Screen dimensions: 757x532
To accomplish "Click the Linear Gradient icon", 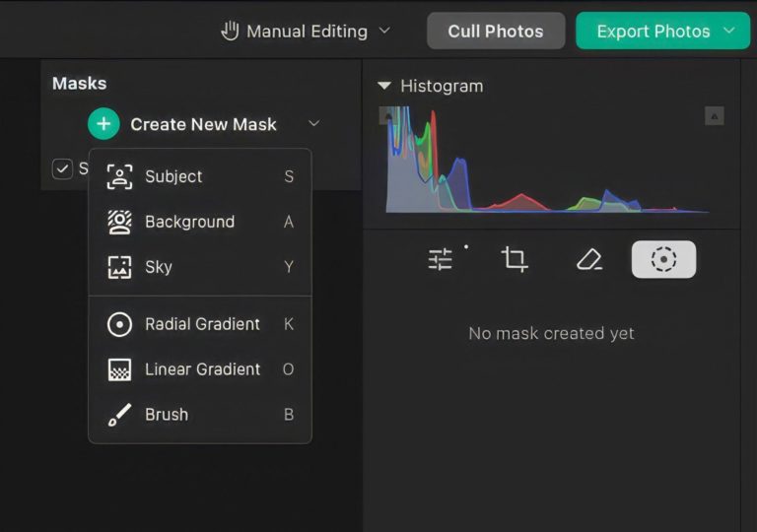I will [119, 369].
